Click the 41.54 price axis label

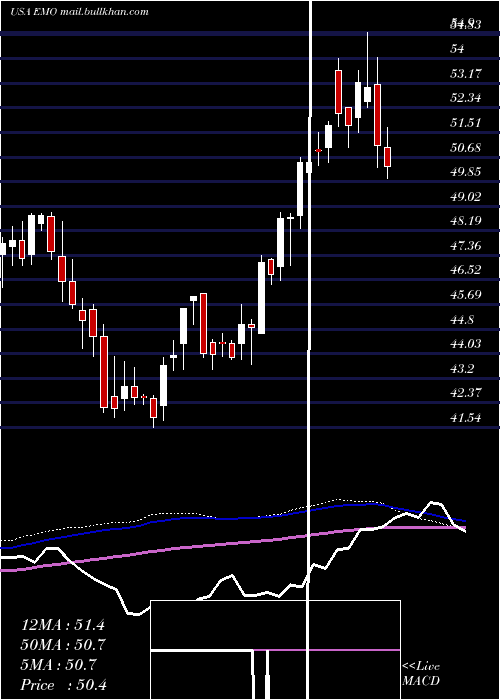click(x=466, y=418)
